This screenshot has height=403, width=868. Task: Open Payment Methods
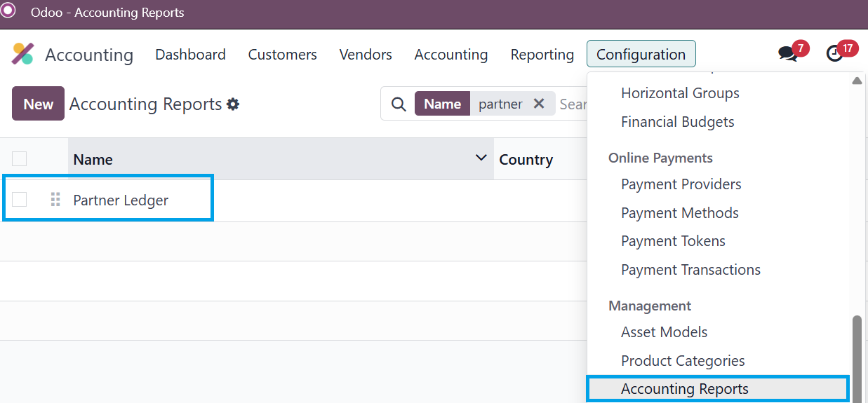pyautogui.click(x=679, y=213)
